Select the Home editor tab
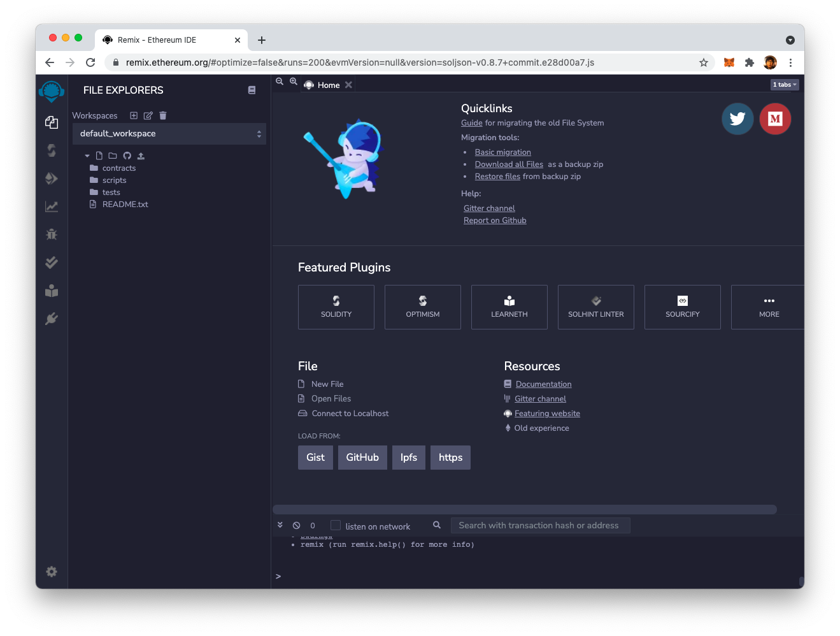Screen dimensions: 840x636 pos(329,85)
